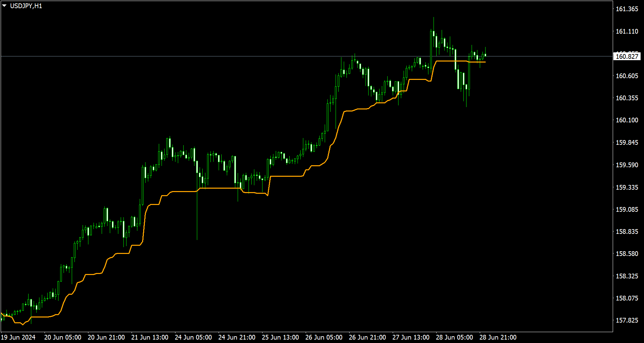This screenshot has width=644, height=343.
Task: Select the current price tag 160.827
Action: pyautogui.click(x=627, y=56)
